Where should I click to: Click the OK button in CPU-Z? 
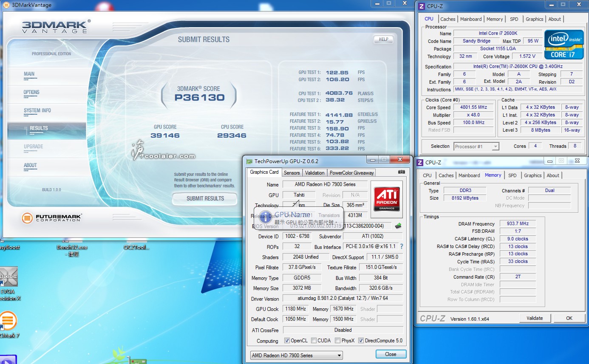[x=569, y=318]
